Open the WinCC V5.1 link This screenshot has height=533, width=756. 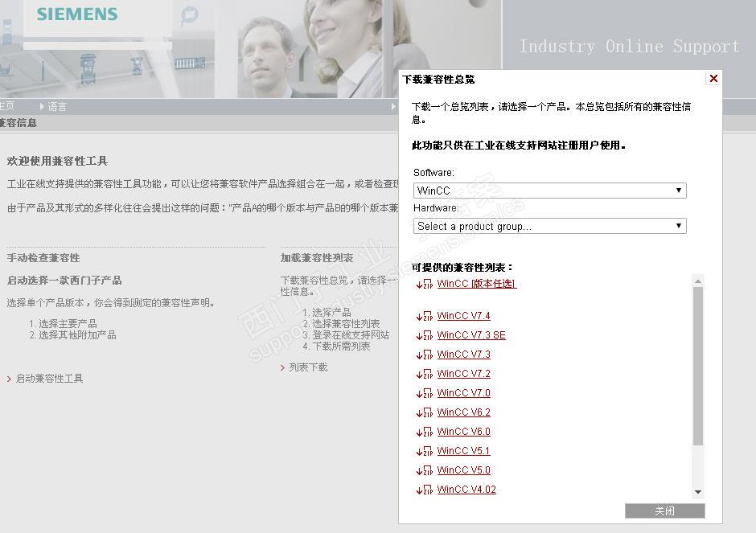click(463, 451)
